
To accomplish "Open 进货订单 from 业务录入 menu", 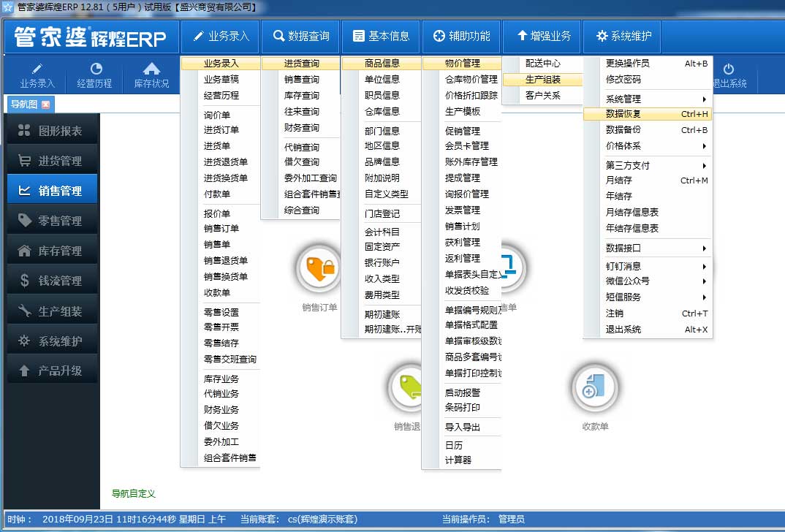I will pos(220,129).
